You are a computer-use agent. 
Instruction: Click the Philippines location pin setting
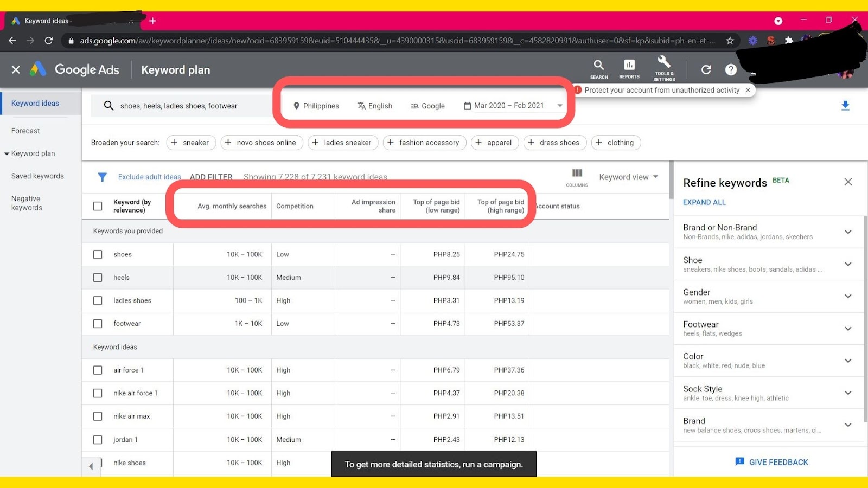[316, 106]
